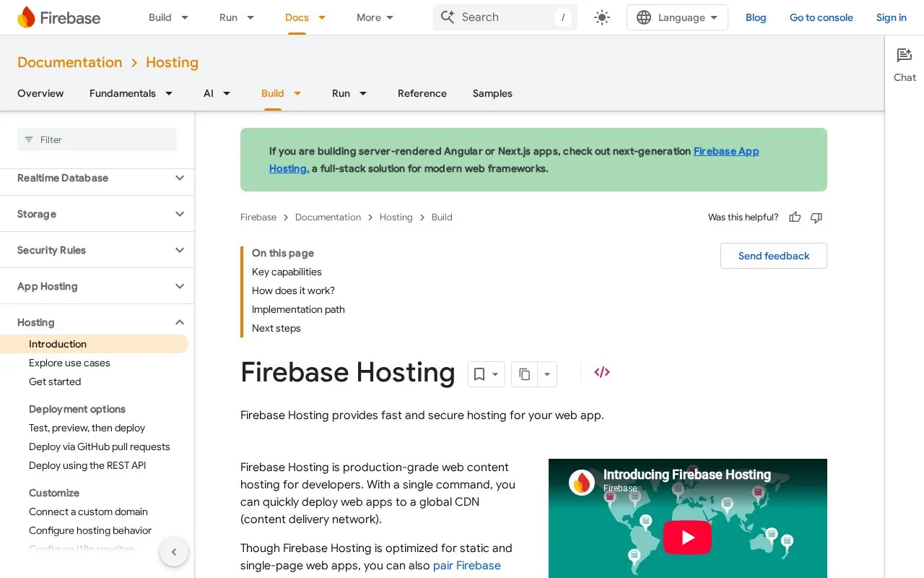This screenshot has width=924, height=578.
Task: Click the thumbs down icon
Action: [x=816, y=217]
